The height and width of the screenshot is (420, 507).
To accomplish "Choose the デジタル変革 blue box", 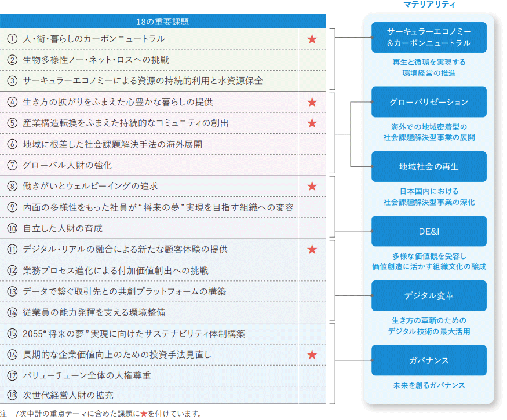I will 429,295.
